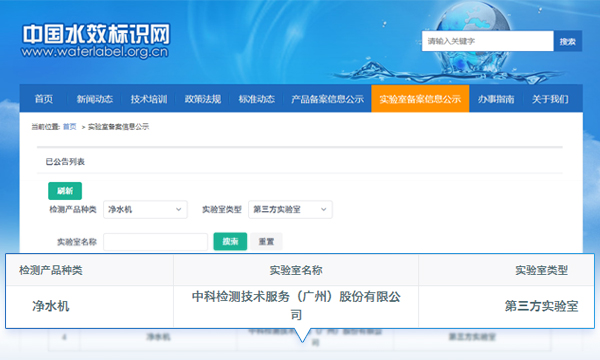The image size is (600, 360).
Task: Open 办事指南 navigation item
Action: 496,99
